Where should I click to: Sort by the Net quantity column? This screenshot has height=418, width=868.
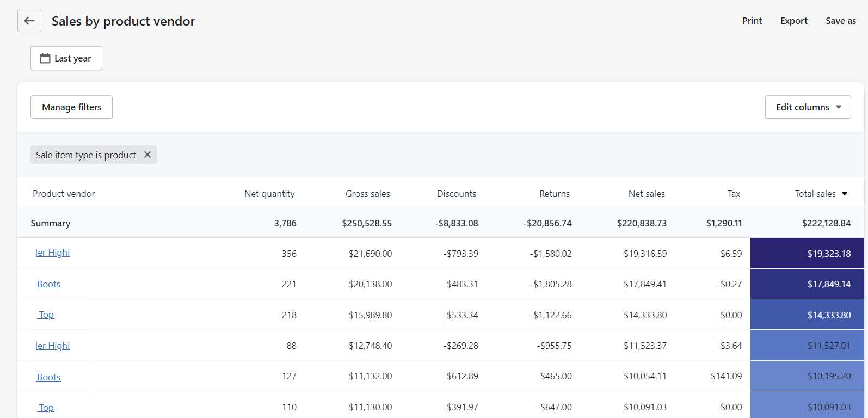click(269, 194)
